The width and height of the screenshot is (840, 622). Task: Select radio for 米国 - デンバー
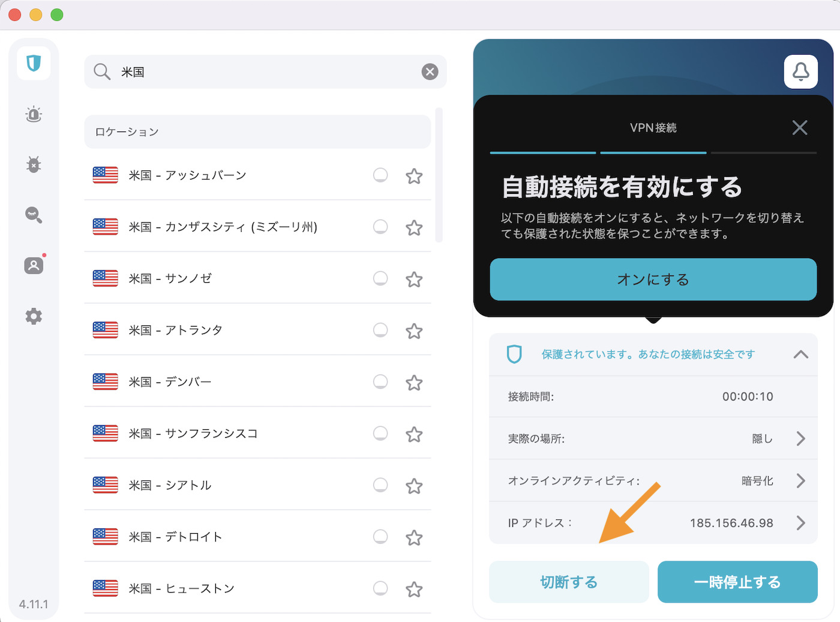(x=380, y=382)
